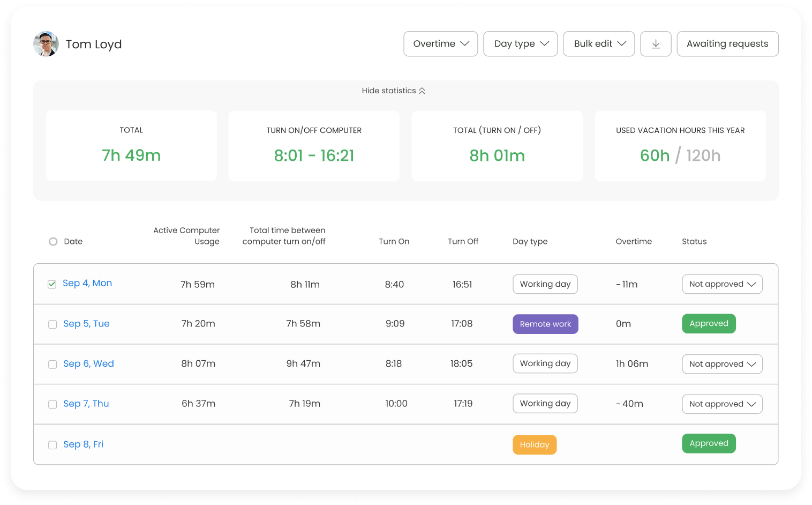Click the Used Vacation Hours statistics card
812x505 pixels.
point(680,146)
